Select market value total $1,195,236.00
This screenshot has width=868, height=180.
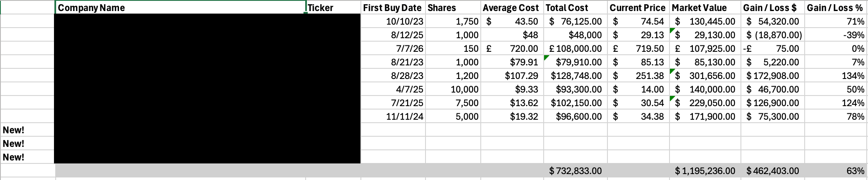[705, 171]
